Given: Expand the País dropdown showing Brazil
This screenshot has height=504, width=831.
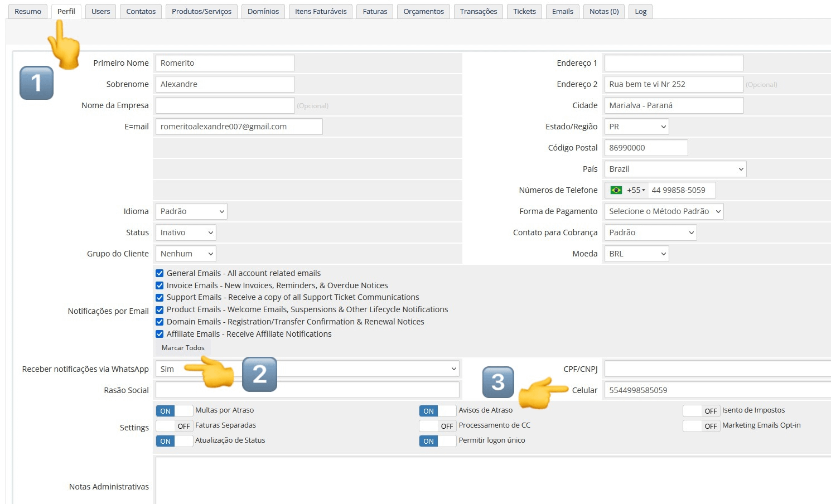Looking at the screenshot, I should (675, 169).
